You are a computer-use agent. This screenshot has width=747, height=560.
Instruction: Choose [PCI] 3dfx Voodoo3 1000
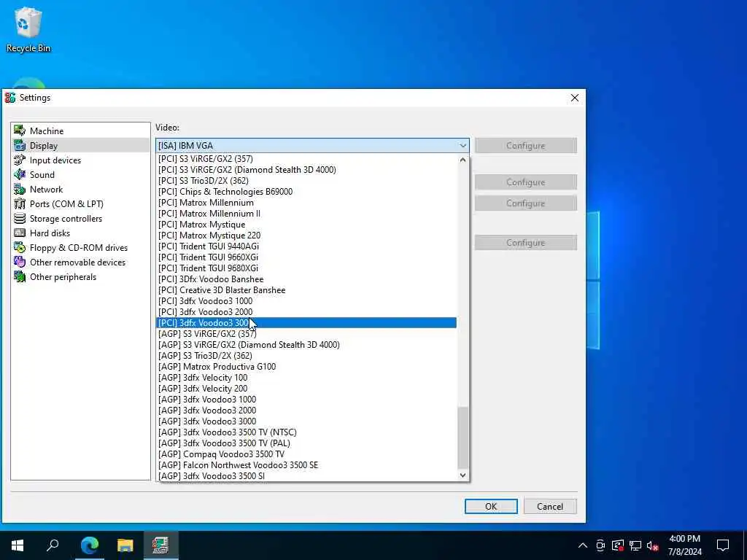(306, 301)
